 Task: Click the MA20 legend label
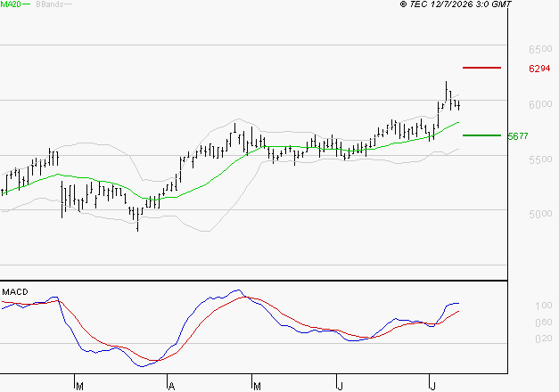[10, 4]
